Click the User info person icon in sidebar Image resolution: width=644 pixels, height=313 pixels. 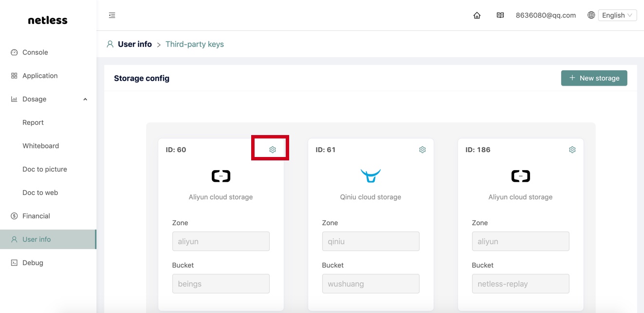[x=14, y=239]
